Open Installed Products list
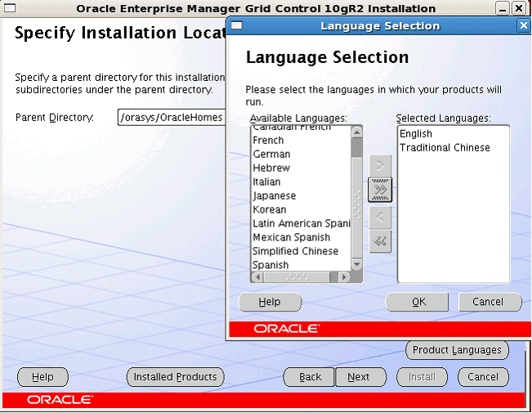The width and height of the screenshot is (532, 413). (x=176, y=377)
